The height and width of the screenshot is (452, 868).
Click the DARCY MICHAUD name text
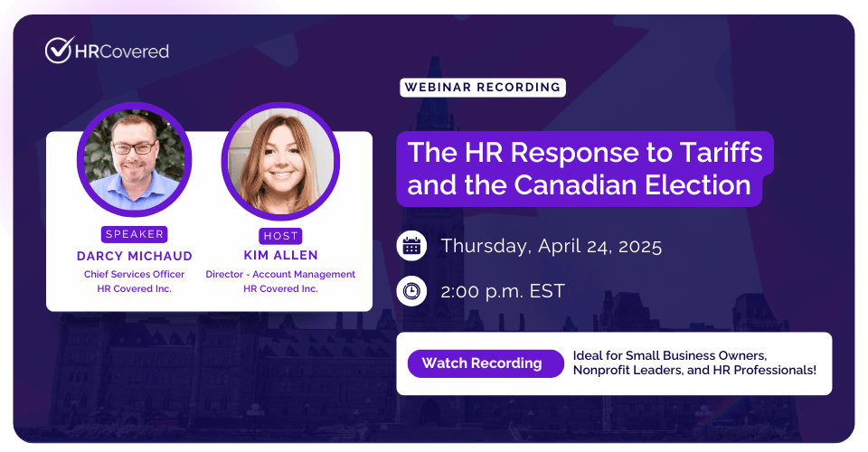[134, 256]
